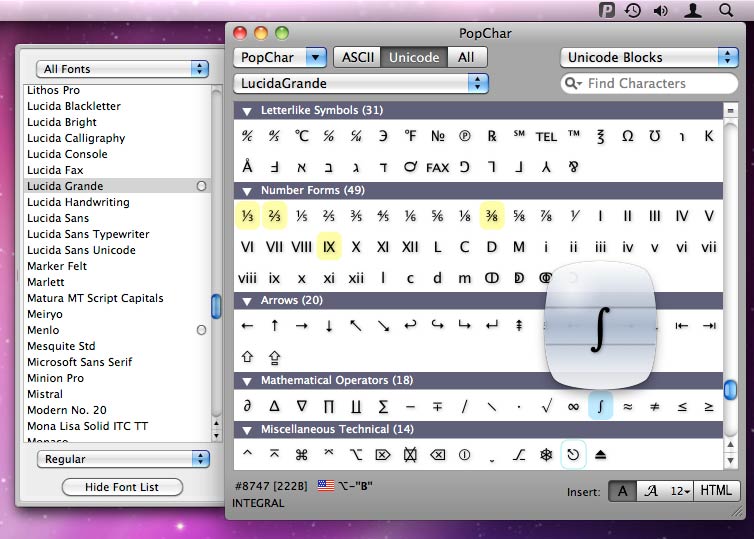Select the Numero sign character
The width and height of the screenshot is (754, 539).
click(438, 137)
